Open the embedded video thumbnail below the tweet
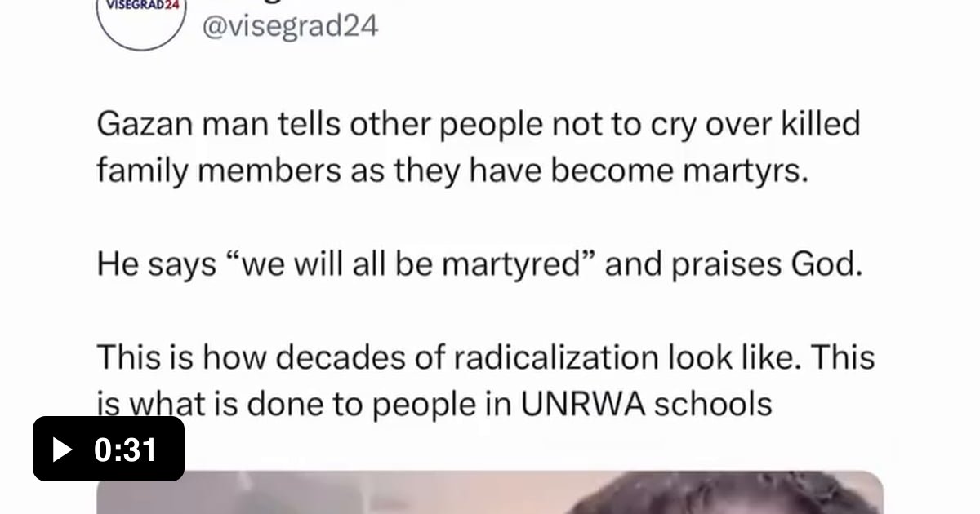Viewport: 980px width, 514px height. [x=490, y=493]
